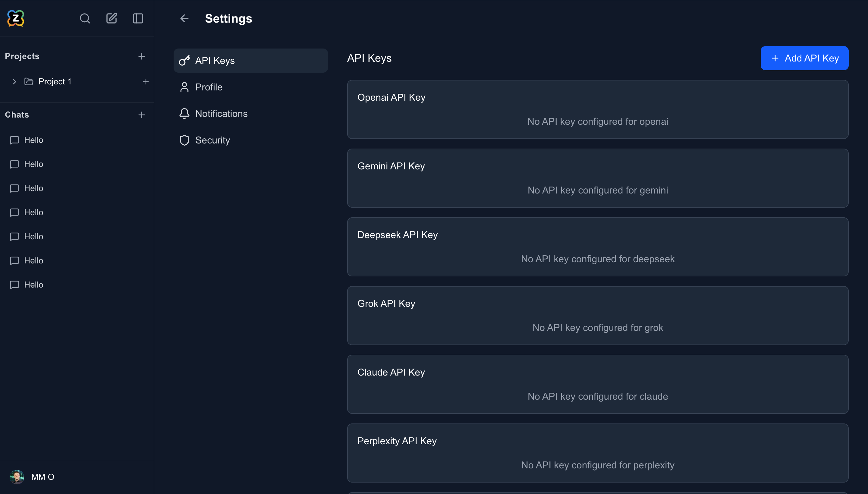
Task: Open the last Hello chat
Action: [33, 285]
